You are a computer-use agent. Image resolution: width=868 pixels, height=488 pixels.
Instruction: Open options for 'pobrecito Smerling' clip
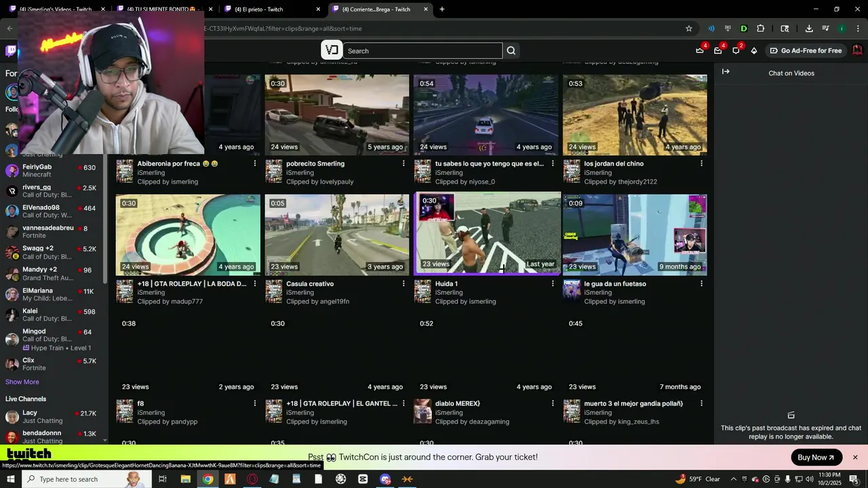point(403,163)
